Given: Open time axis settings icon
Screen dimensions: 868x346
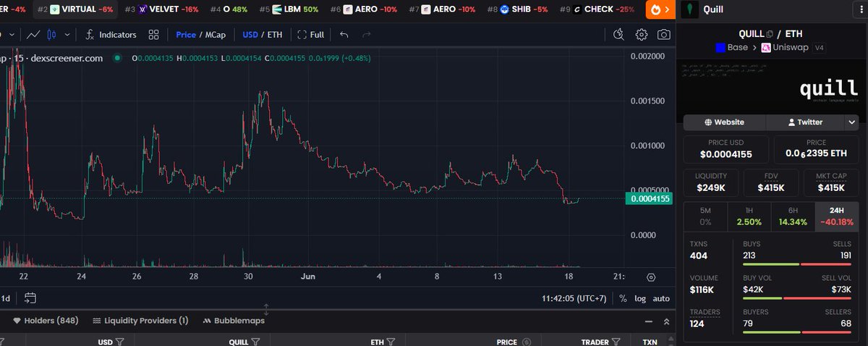Looking at the screenshot, I should point(650,277).
